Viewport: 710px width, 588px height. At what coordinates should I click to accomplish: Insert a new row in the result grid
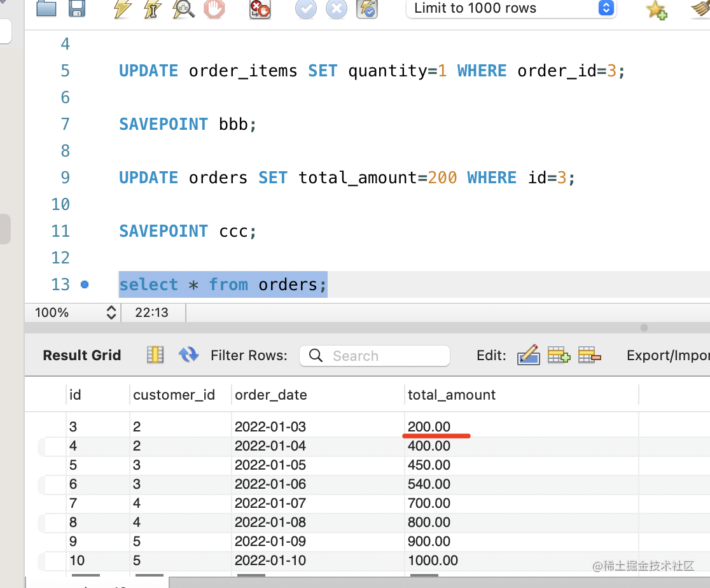coord(559,354)
